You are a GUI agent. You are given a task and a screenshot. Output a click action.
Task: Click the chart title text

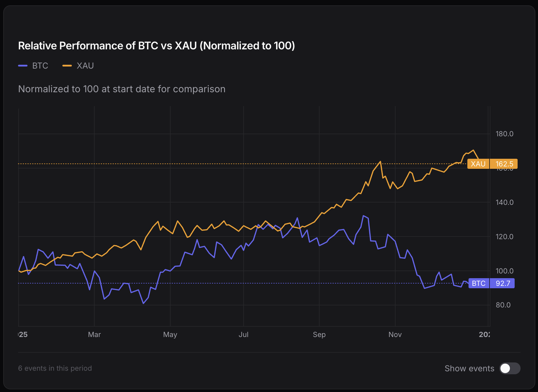157,46
